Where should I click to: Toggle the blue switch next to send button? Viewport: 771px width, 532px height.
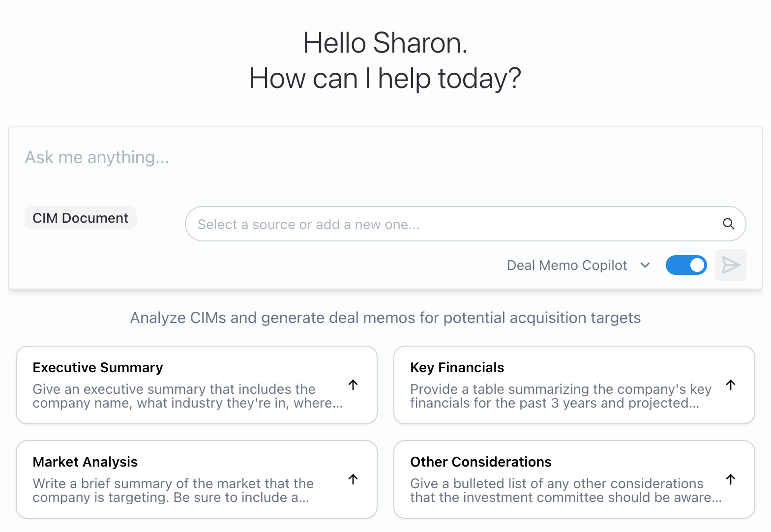click(x=686, y=265)
